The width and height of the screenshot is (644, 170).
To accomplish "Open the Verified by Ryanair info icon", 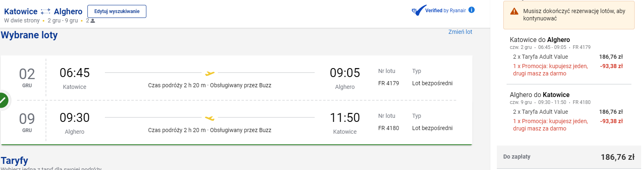I will 472,10.
